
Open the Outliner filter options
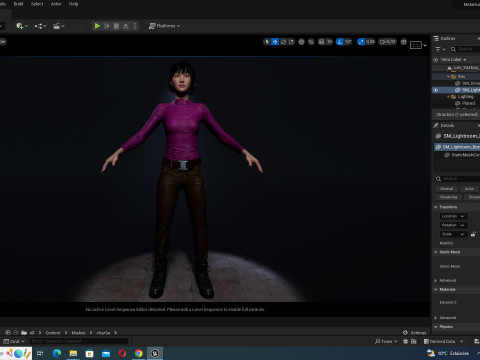point(440,49)
